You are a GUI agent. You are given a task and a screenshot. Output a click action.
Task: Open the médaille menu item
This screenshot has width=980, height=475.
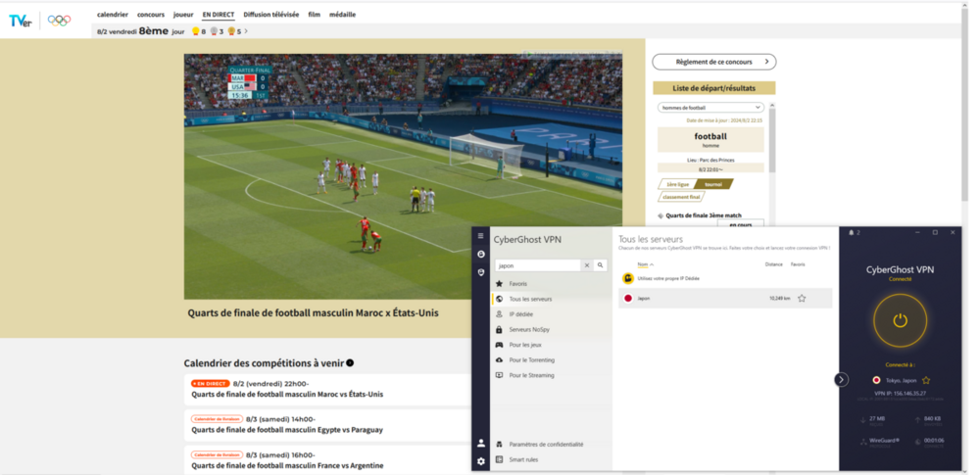[x=342, y=15]
